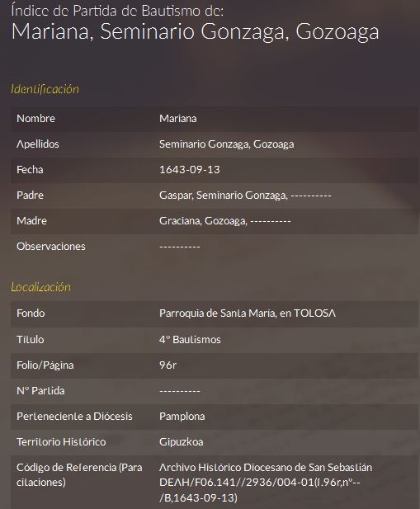Click the page title Mariana, Seminario Gonzaga, Gozoaga
Screen dimensions: 420x509
point(195,32)
